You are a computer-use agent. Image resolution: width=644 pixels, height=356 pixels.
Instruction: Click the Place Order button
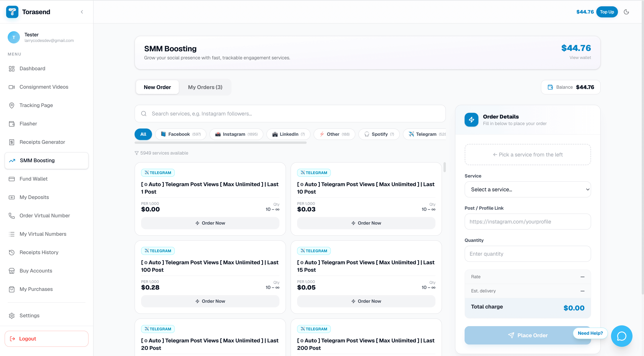pos(528,335)
